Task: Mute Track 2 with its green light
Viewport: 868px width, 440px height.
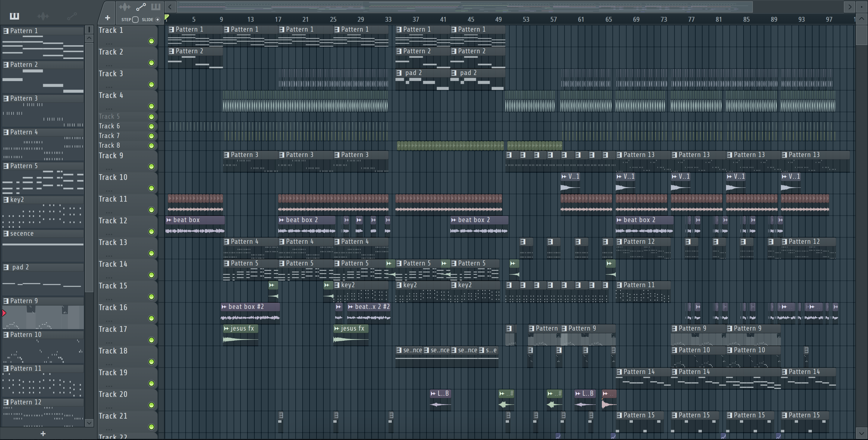Action: click(152, 63)
